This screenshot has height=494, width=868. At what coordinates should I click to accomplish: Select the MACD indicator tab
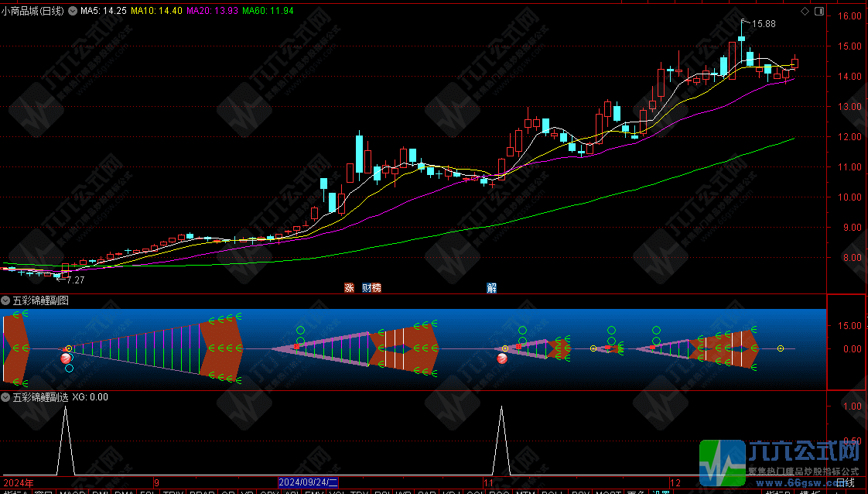73,492
